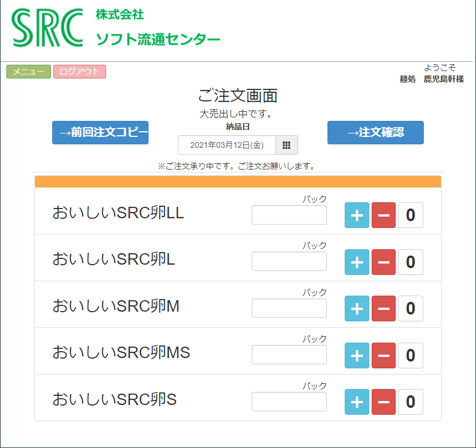
Task: Click →前回注文コピー to copy previous order
Action: coord(100,132)
